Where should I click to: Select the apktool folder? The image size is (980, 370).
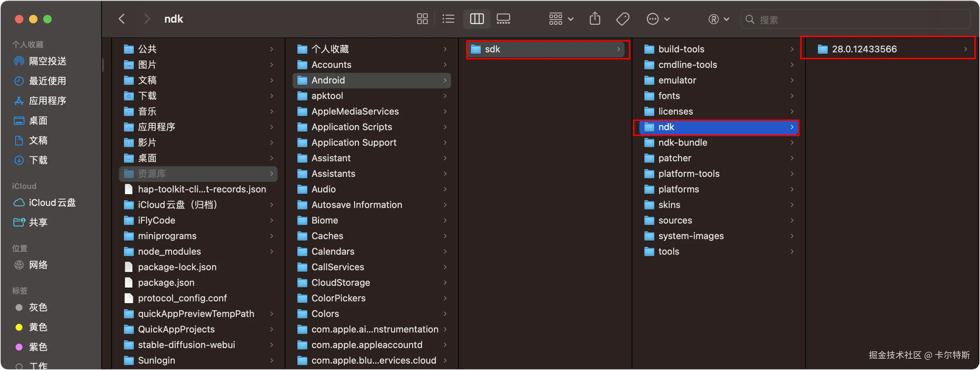click(372, 96)
